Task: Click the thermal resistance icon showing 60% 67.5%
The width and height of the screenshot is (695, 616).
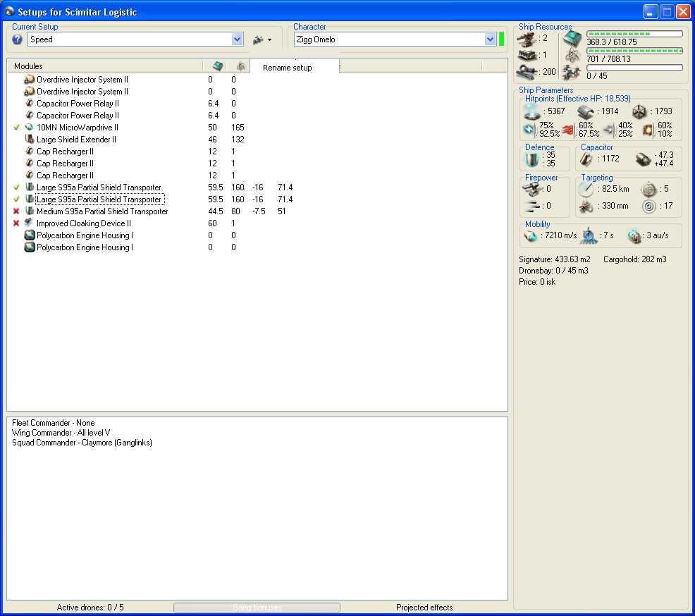Action: click(x=569, y=130)
